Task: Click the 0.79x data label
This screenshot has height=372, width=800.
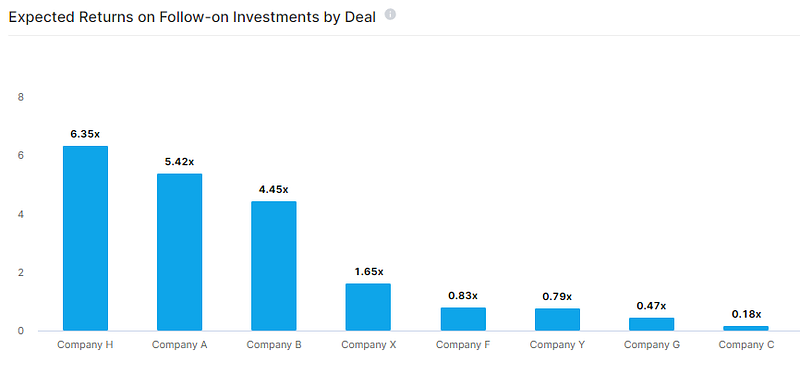Action: click(x=557, y=296)
